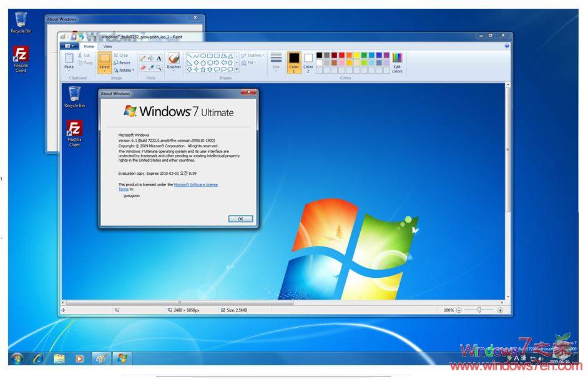
Task: Select the red color swatch
Action: (x=341, y=55)
